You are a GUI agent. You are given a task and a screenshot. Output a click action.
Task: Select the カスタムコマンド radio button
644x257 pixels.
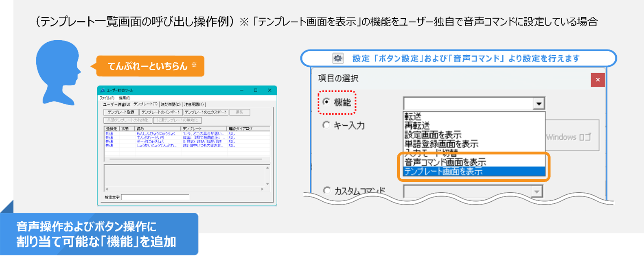327,190
